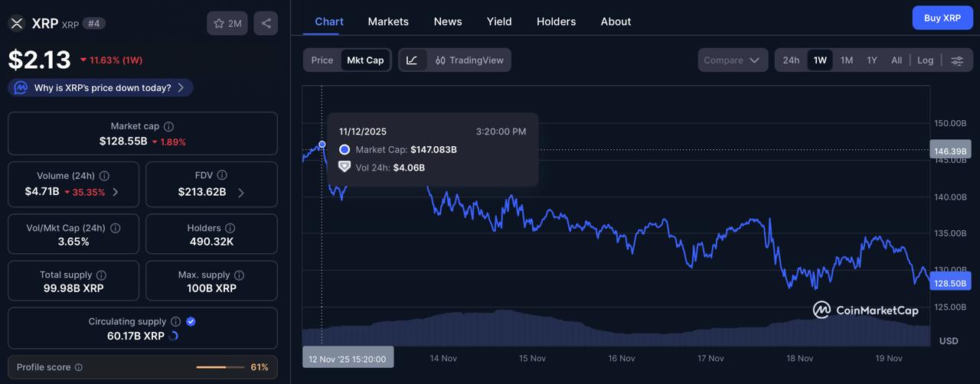Click the Buy XRP button
Viewport: 980px width, 384px height.
coord(942,18)
